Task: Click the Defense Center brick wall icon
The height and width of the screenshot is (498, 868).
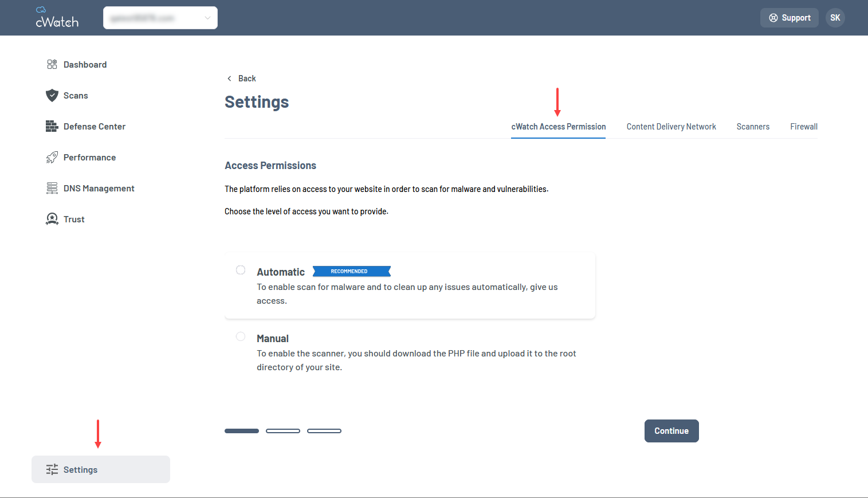Action: [x=52, y=126]
